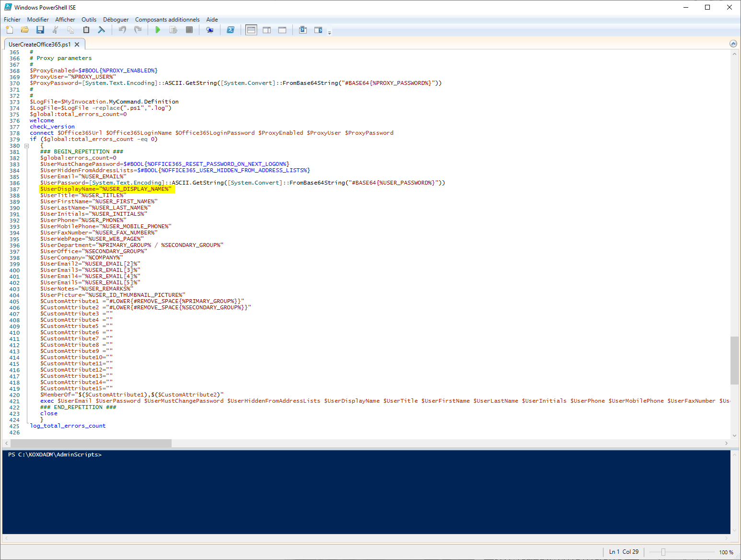This screenshot has width=741, height=560.
Task: Open the Aide menu
Action: 212,20
